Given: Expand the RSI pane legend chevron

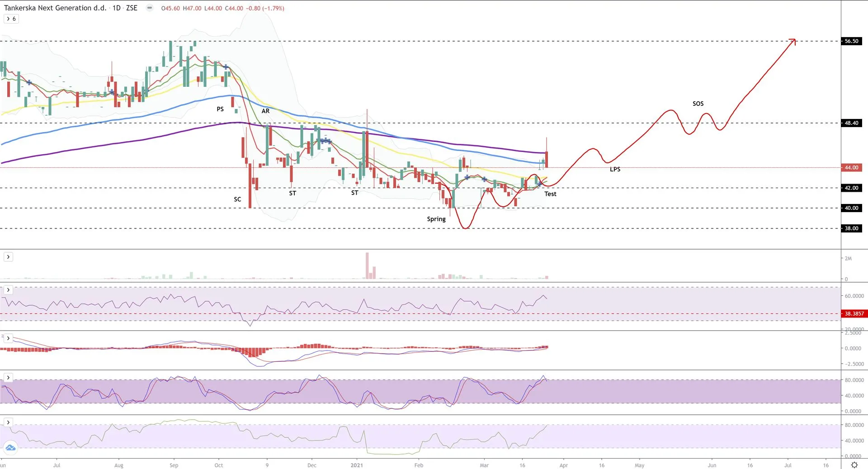Looking at the screenshot, I should point(8,290).
